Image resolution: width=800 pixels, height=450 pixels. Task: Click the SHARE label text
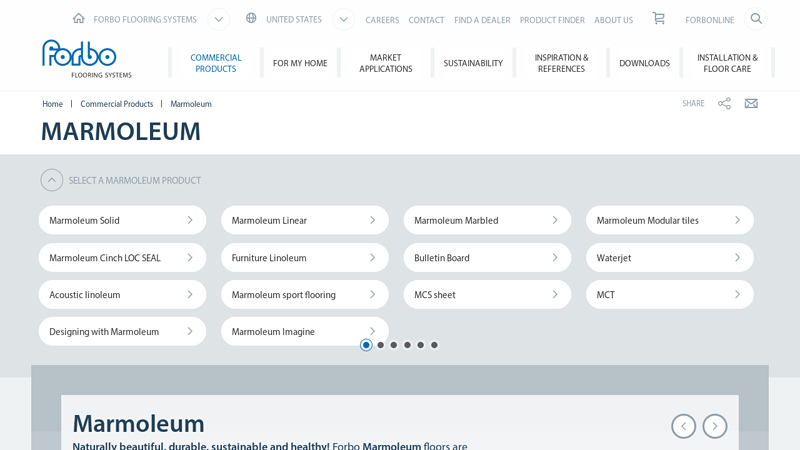[693, 104]
